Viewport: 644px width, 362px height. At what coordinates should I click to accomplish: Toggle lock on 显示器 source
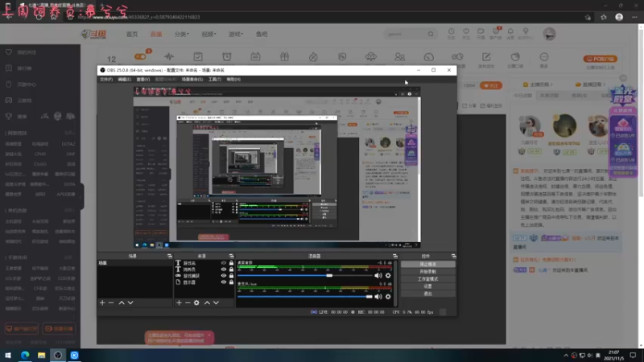pyautogui.click(x=231, y=282)
